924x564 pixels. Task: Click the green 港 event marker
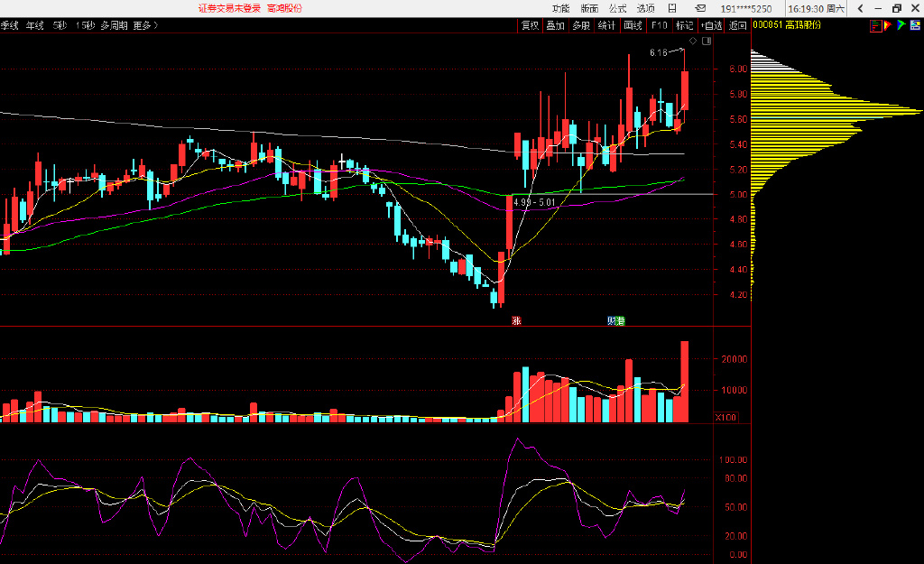point(621,320)
